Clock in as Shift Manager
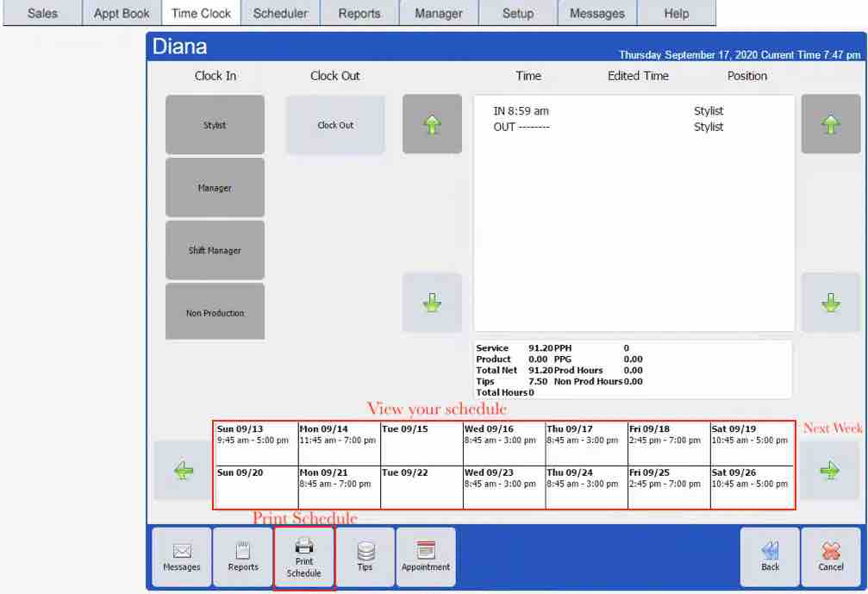The width and height of the screenshot is (868, 594). pos(215,250)
